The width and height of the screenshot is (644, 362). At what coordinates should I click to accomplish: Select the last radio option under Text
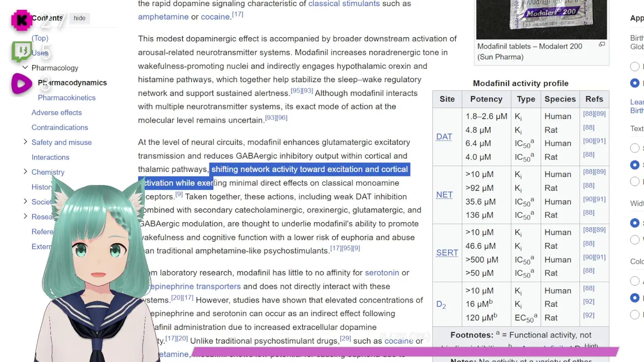pyautogui.click(x=635, y=181)
